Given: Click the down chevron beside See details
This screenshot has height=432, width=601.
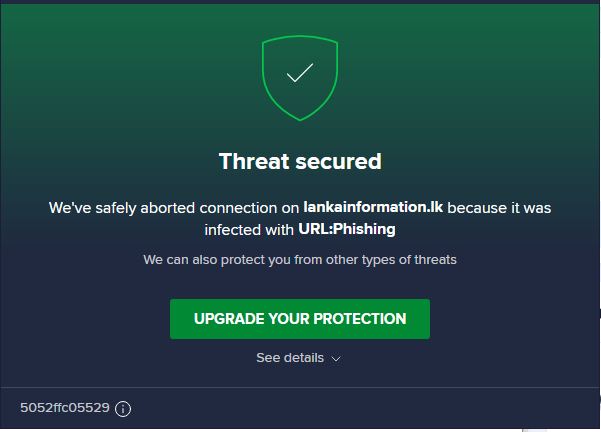Looking at the screenshot, I should [x=336, y=358].
